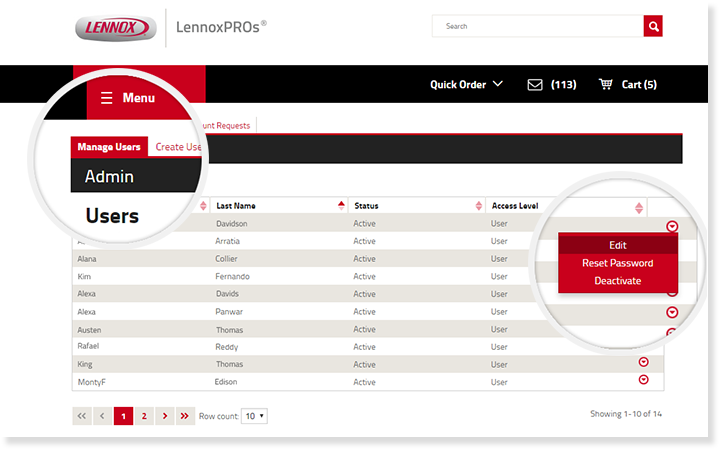Screen dimensions: 719x449
Task: Go to first page double-left arrow
Action: coord(82,416)
